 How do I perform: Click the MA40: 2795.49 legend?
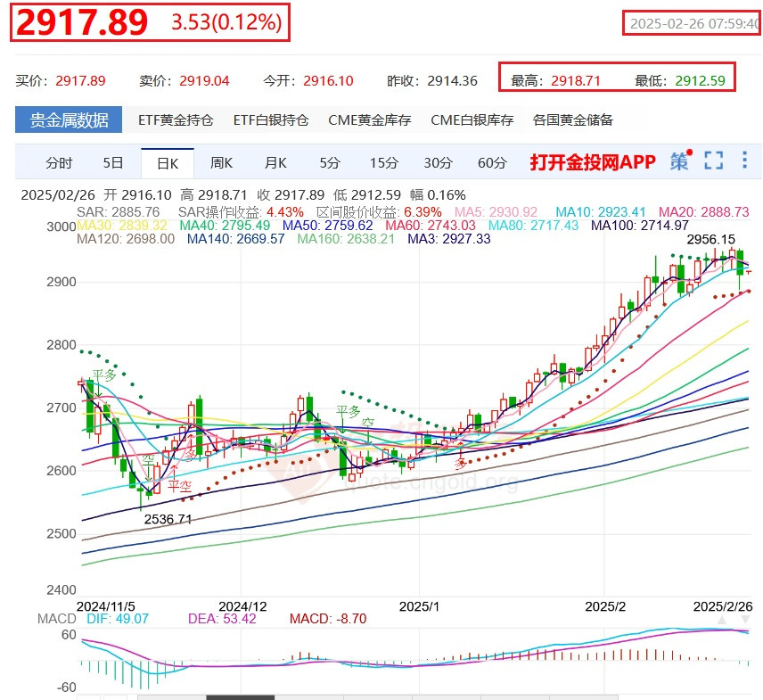tap(225, 226)
